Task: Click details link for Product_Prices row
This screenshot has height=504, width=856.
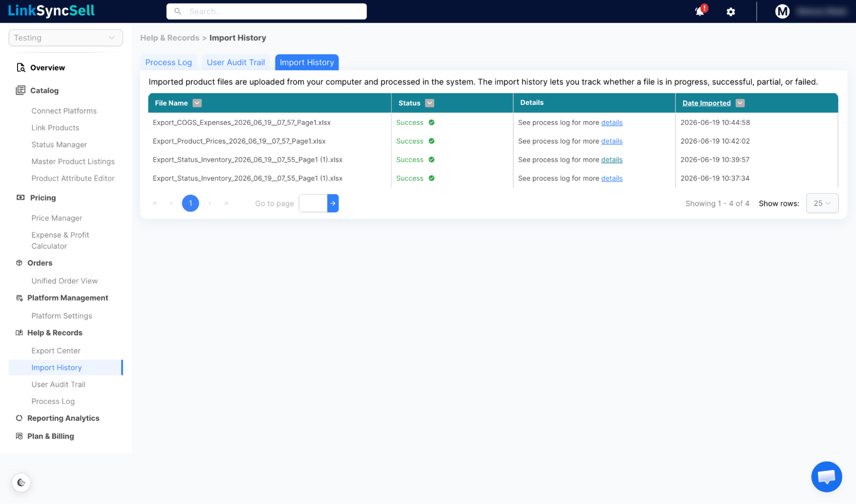Action: 611,141
